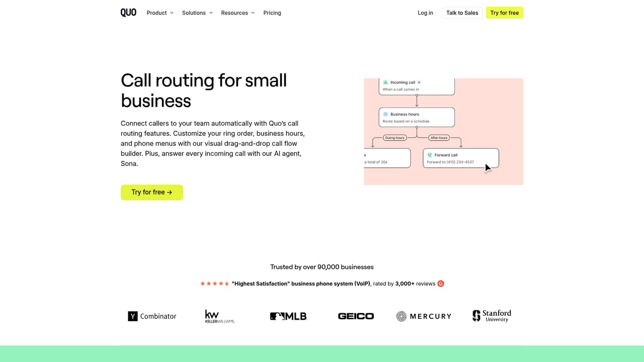The image size is (644, 362).
Task: Click the five-star rating icons
Action: [215, 284]
